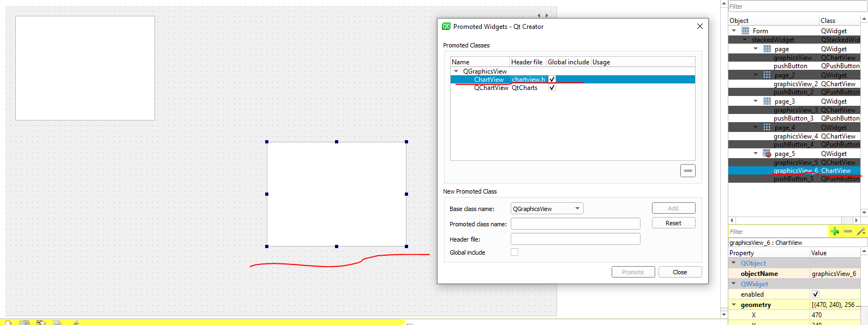Collapse the page_2 node expander
Screen dimensions: 868x325
tap(756, 75)
